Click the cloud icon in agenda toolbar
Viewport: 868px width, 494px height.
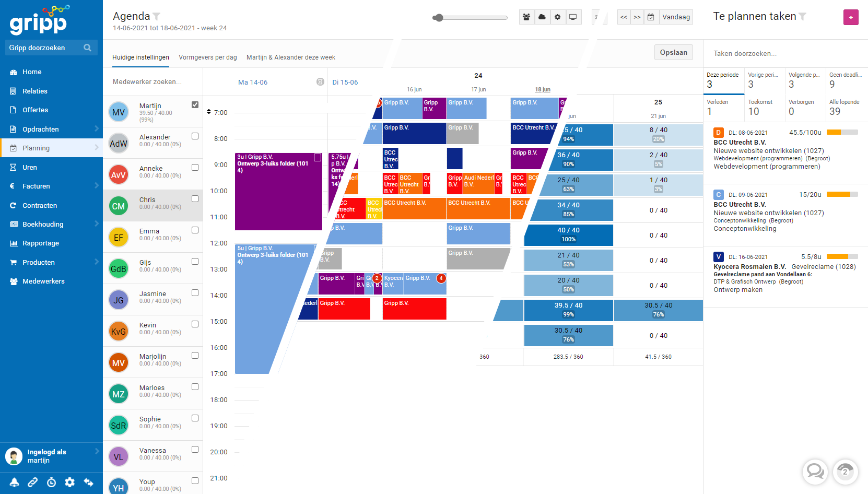click(x=542, y=17)
